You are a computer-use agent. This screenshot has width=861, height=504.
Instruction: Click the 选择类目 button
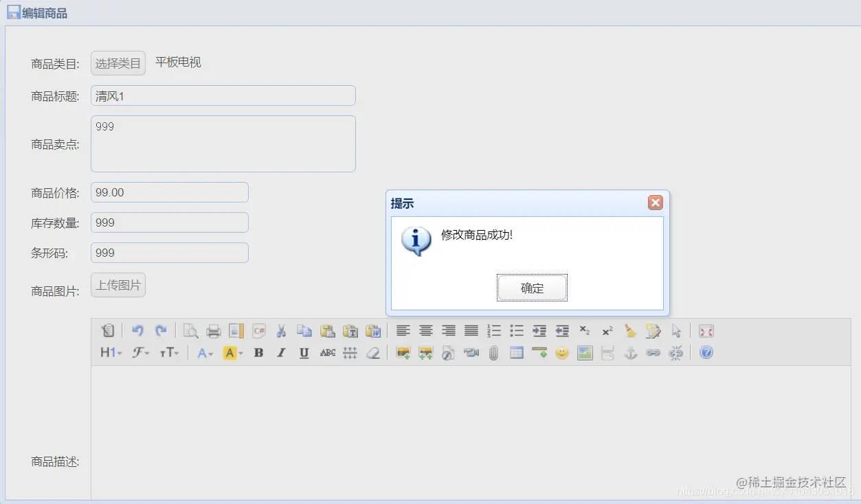(118, 63)
